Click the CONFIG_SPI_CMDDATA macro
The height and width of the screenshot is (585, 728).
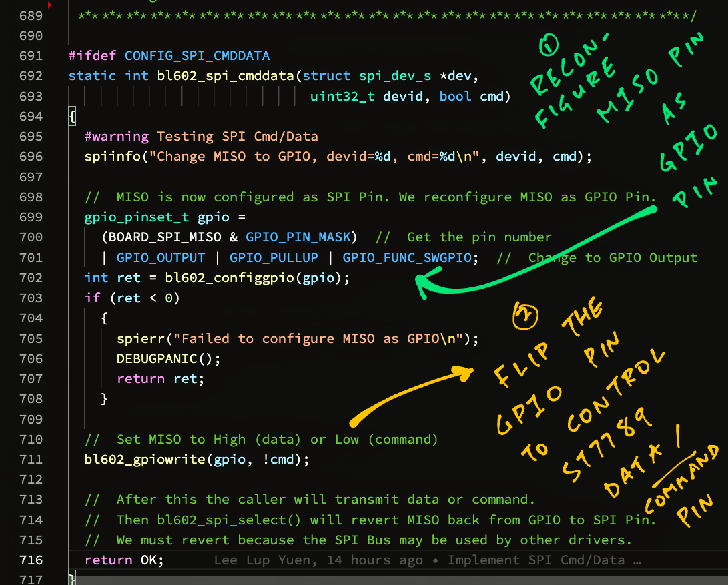198,56
